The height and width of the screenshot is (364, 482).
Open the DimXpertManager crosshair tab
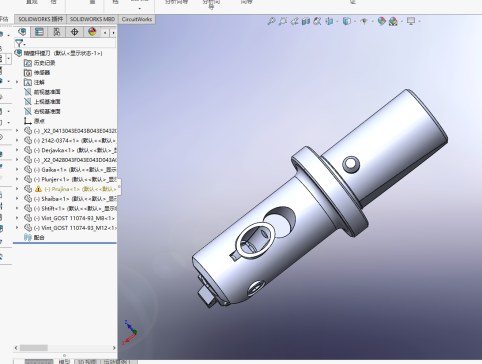75,32
